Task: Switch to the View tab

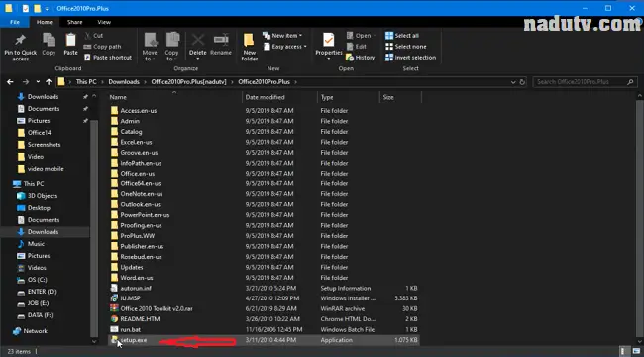Action: (x=104, y=22)
